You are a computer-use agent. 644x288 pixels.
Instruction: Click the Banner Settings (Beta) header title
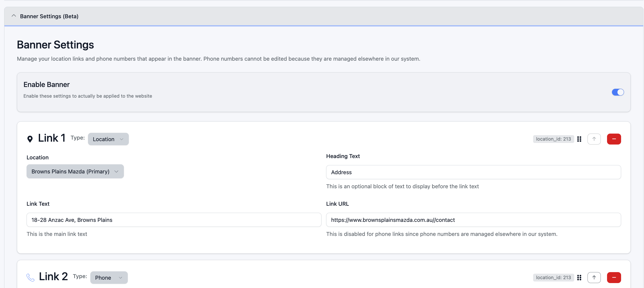(49, 16)
